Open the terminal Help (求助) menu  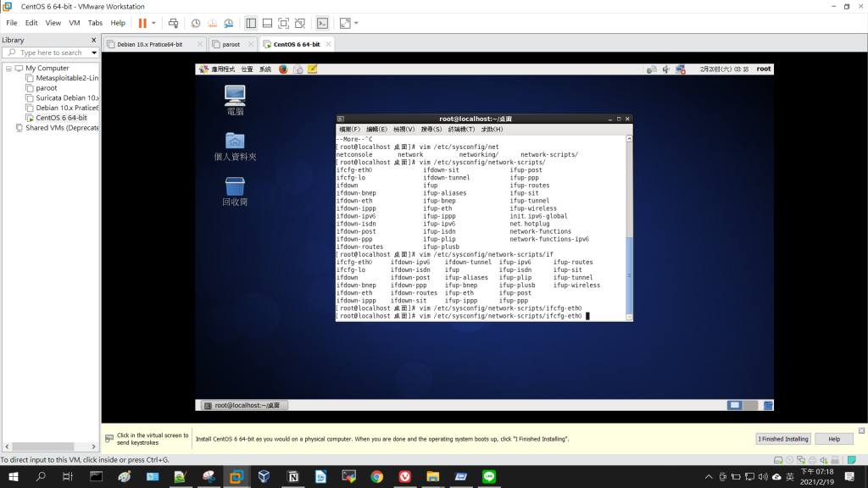click(492, 130)
